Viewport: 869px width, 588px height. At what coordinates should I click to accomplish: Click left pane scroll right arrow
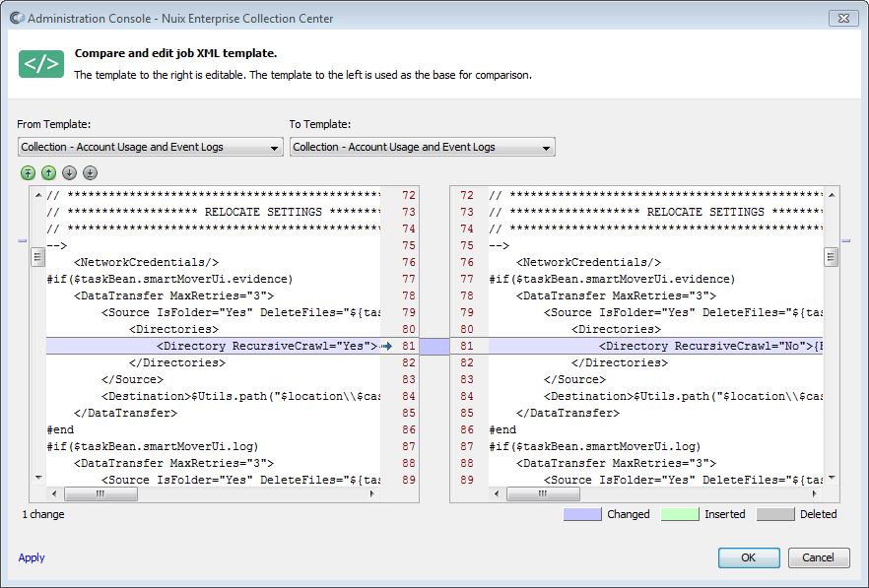371,493
